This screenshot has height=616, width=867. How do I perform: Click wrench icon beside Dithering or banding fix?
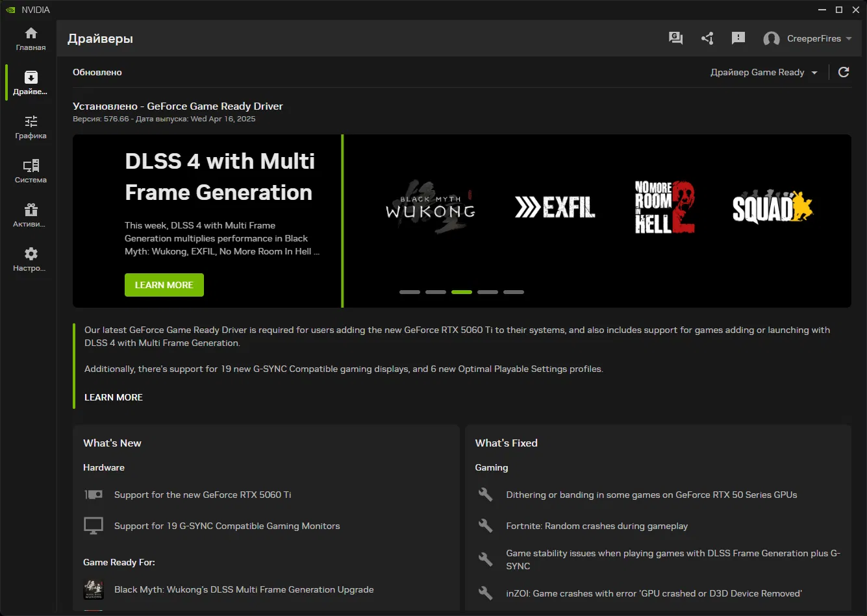tap(486, 495)
